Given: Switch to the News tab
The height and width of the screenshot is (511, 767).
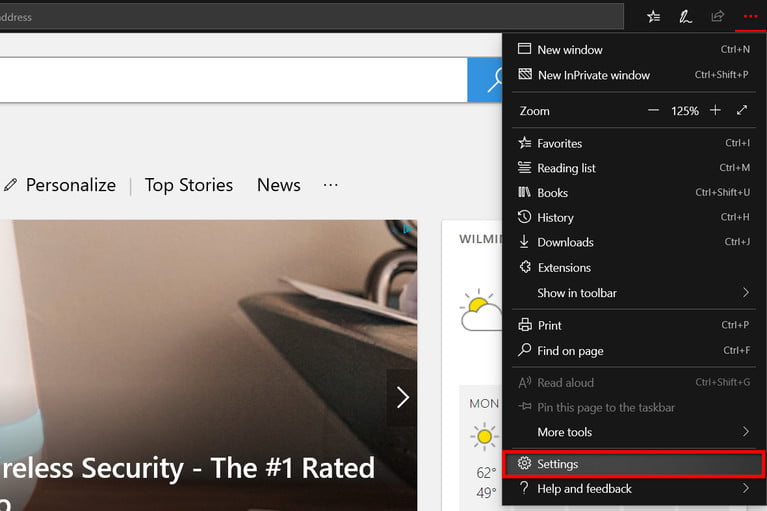Looking at the screenshot, I should click(x=279, y=185).
